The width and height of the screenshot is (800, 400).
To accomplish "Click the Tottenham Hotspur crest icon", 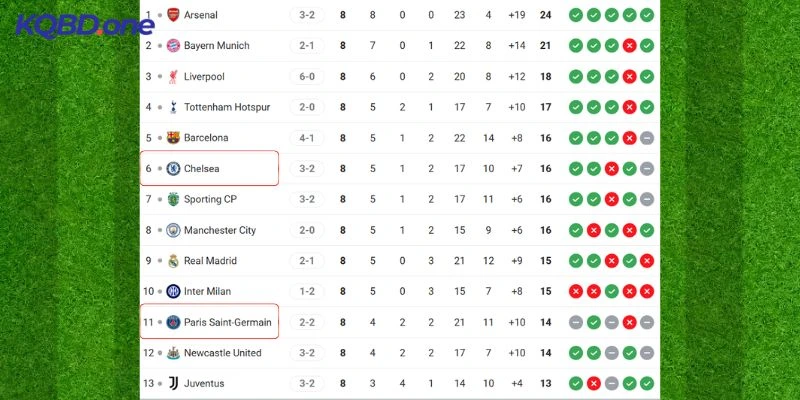I will 173,107.
